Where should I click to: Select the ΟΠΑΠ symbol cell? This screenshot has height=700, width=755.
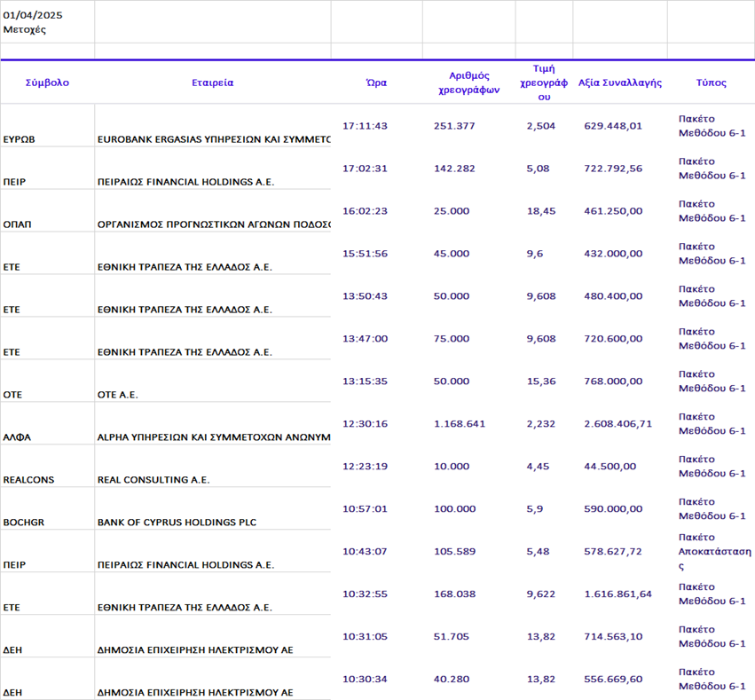[x=17, y=224]
